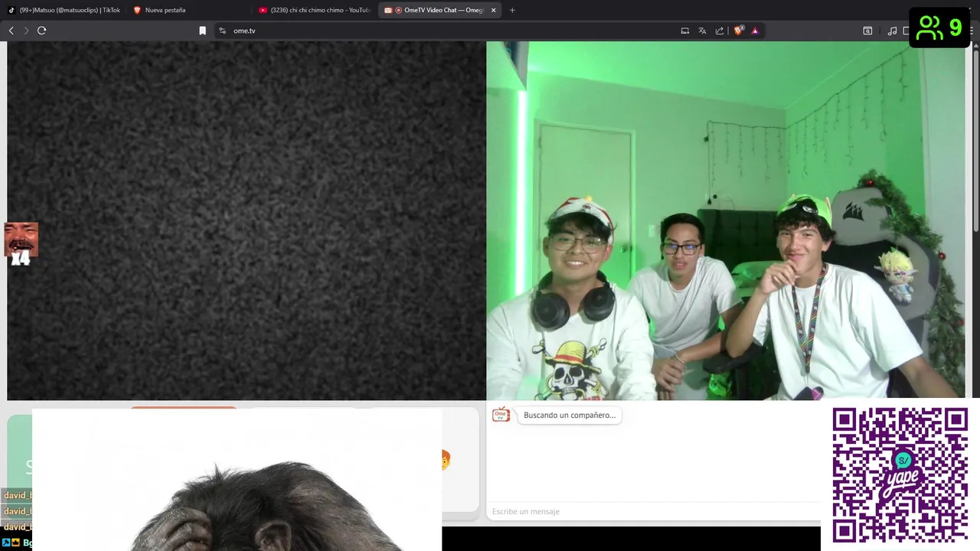Click the chimpanzee image overlay
This screenshot has height=551, width=980.
(237, 480)
